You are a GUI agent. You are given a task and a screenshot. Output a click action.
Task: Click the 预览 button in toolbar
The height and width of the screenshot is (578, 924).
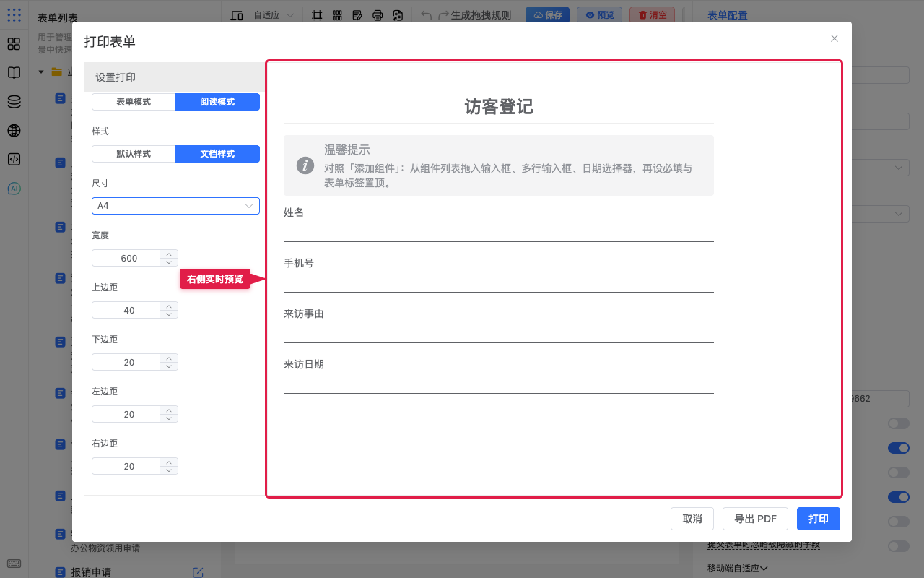[599, 15]
